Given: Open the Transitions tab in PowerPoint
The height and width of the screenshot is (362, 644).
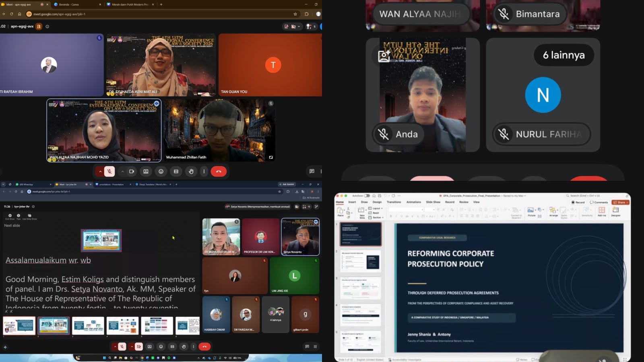Looking at the screenshot, I should [394, 202].
